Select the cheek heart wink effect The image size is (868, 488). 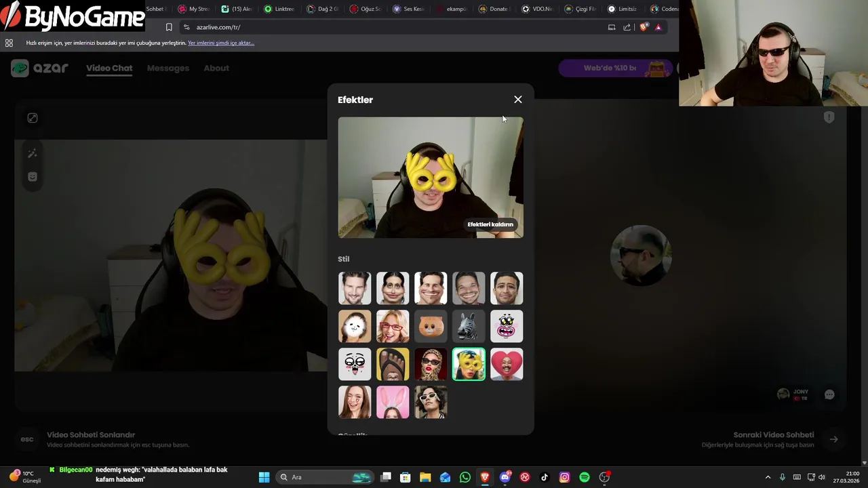coord(355,403)
